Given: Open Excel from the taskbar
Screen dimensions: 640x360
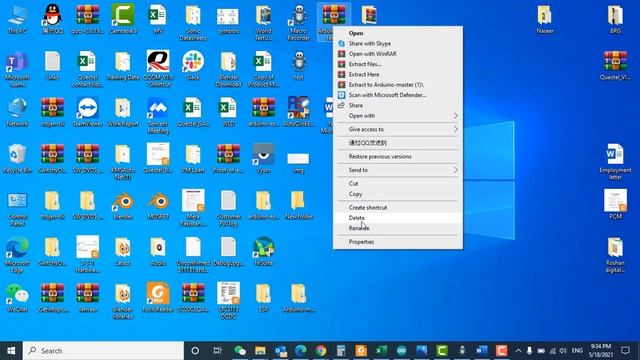Looking at the screenshot, I should tap(381, 351).
